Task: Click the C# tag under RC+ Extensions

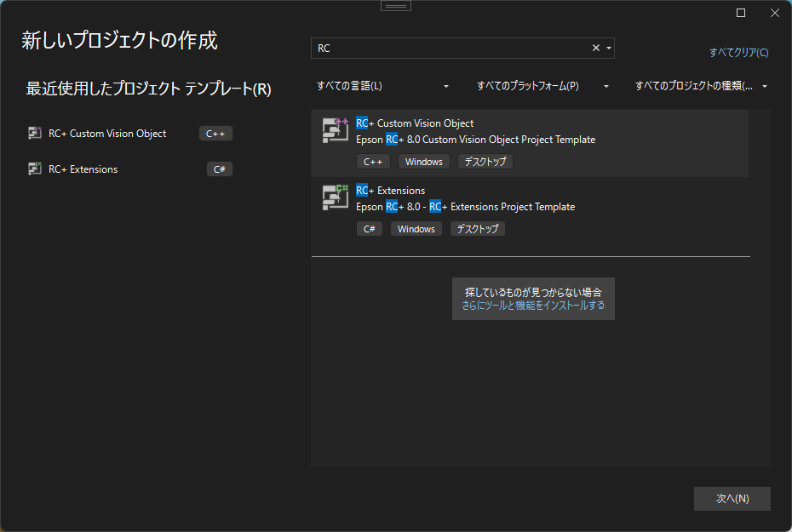Action: (370, 229)
